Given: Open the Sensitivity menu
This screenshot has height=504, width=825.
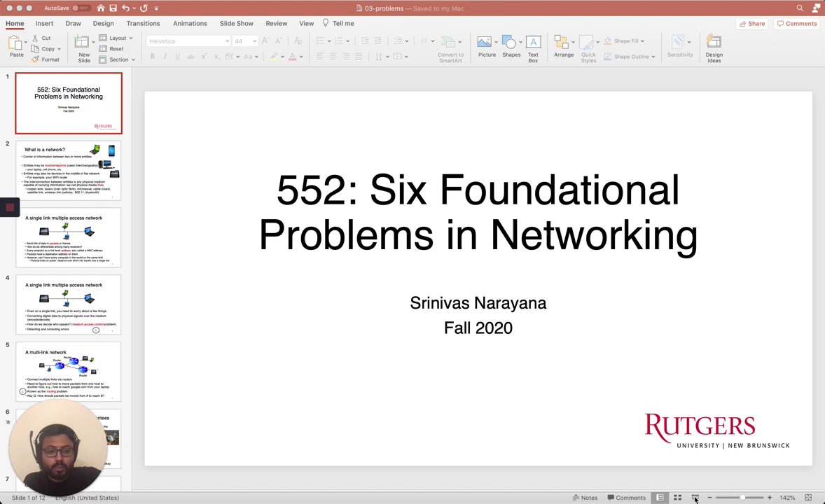Looking at the screenshot, I should click(680, 46).
